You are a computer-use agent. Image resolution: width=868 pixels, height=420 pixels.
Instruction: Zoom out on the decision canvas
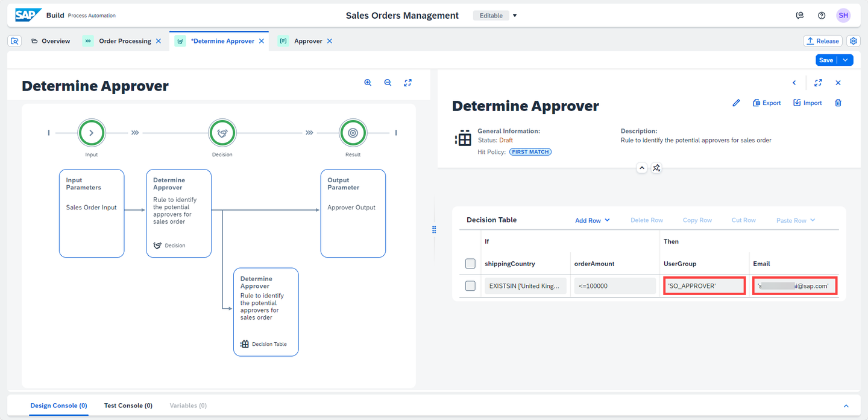(388, 83)
